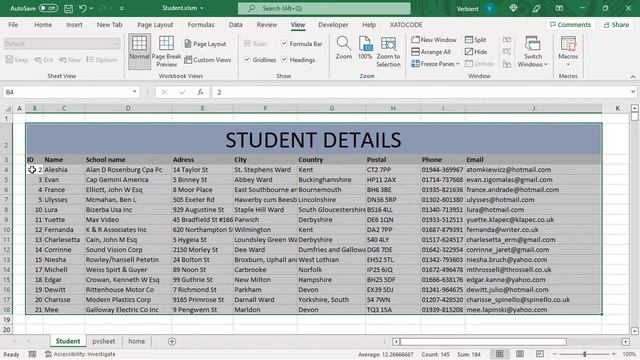The width and height of the screenshot is (640, 360).
Task: Collapse the ribbon with caret
Action: point(633,76)
